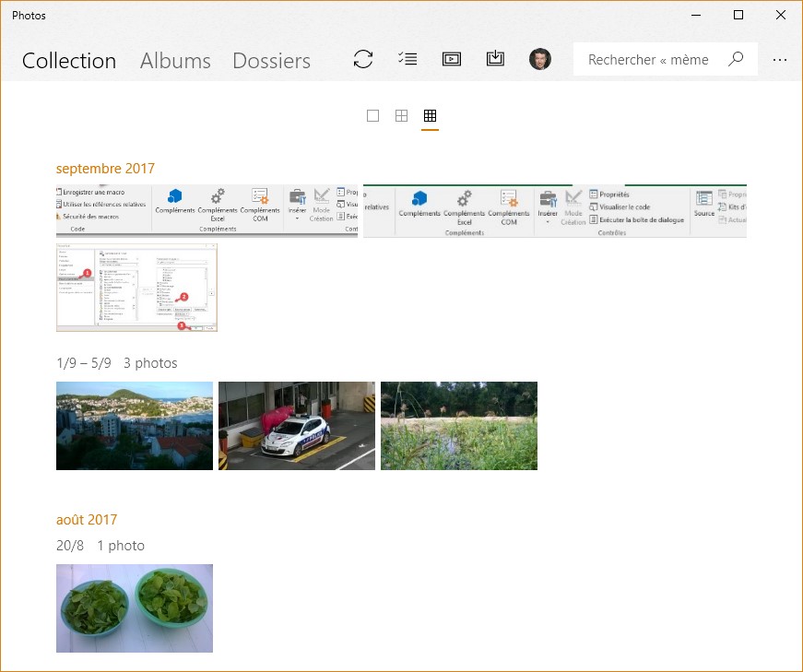The height and width of the screenshot is (672, 803).
Task: Click the août 2017 heading
Action: [x=87, y=520]
